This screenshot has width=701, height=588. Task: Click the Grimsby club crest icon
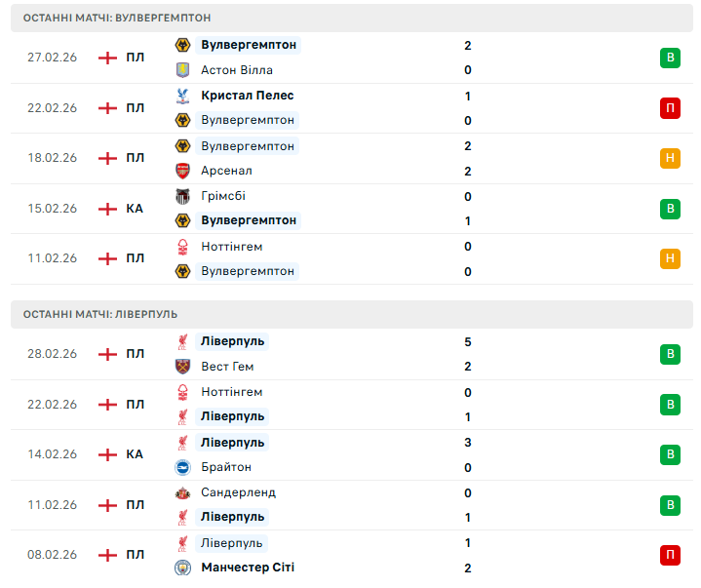pyautogui.click(x=181, y=196)
